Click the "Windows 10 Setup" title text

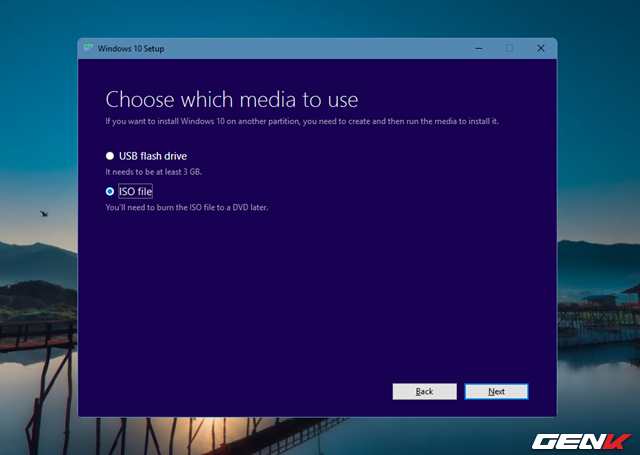pos(131,49)
